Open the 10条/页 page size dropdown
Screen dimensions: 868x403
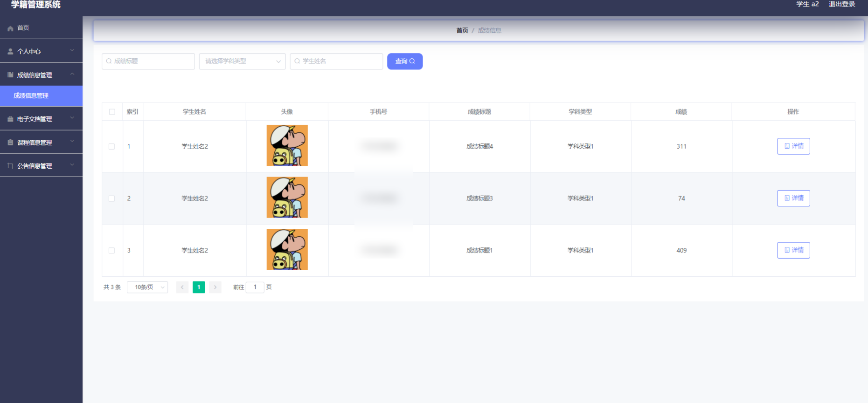point(147,287)
